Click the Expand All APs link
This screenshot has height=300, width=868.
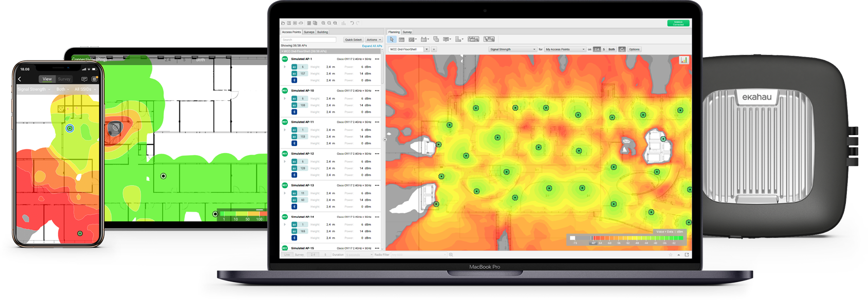[372, 46]
